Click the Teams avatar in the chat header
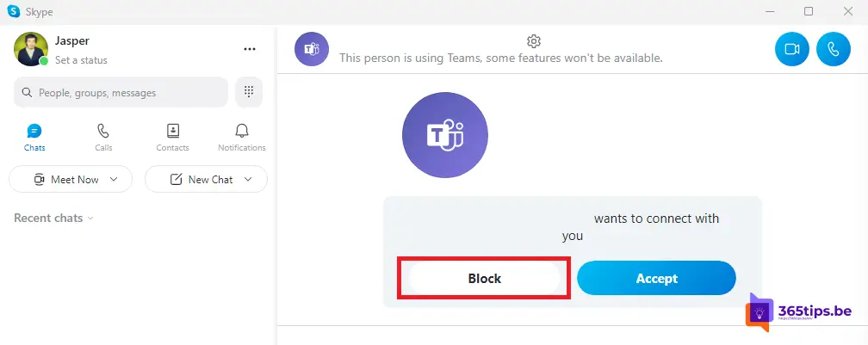This screenshot has width=868, height=345. coord(312,49)
